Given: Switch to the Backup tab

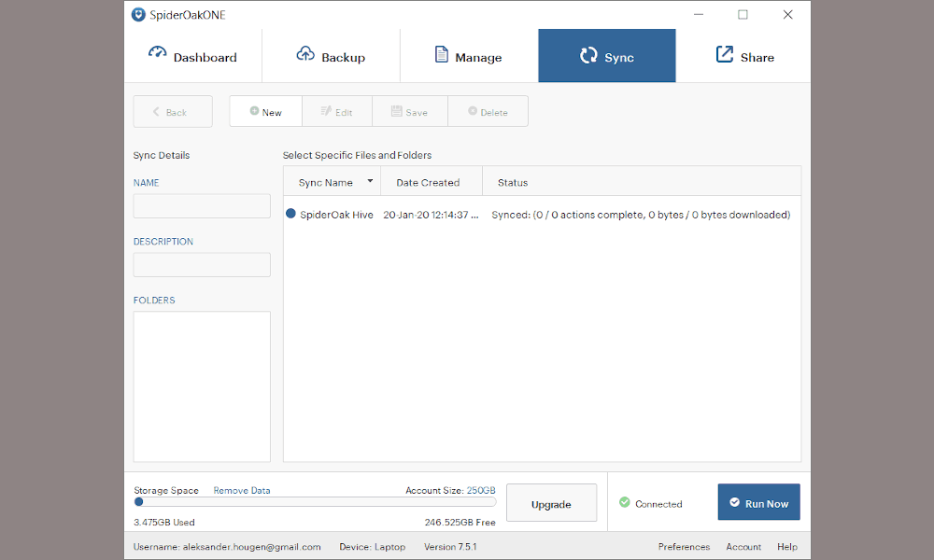Looking at the screenshot, I should pos(332,56).
